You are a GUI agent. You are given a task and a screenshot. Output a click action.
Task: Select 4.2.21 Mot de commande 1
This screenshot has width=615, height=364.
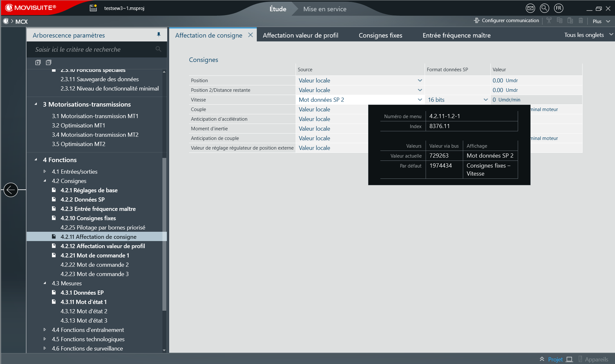[95, 255]
